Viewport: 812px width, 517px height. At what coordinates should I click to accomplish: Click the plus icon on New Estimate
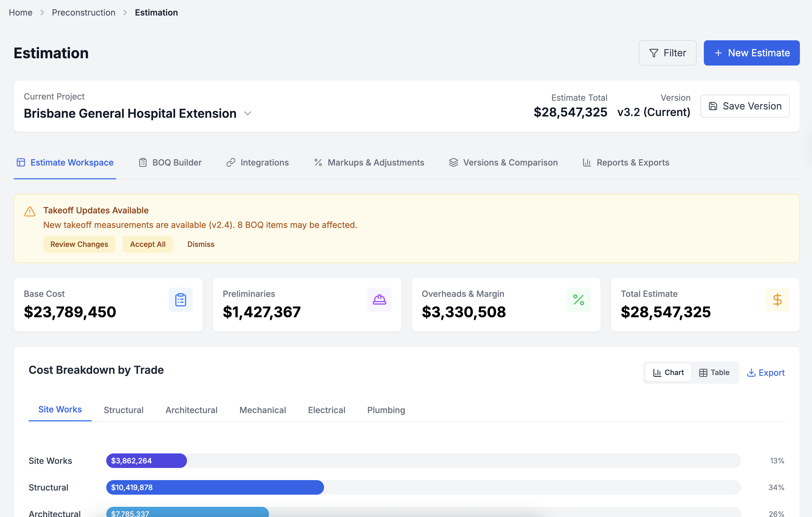718,53
